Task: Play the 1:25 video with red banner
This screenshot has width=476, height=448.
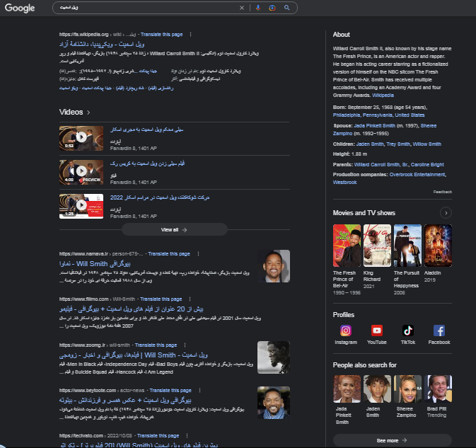Action: [81, 206]
